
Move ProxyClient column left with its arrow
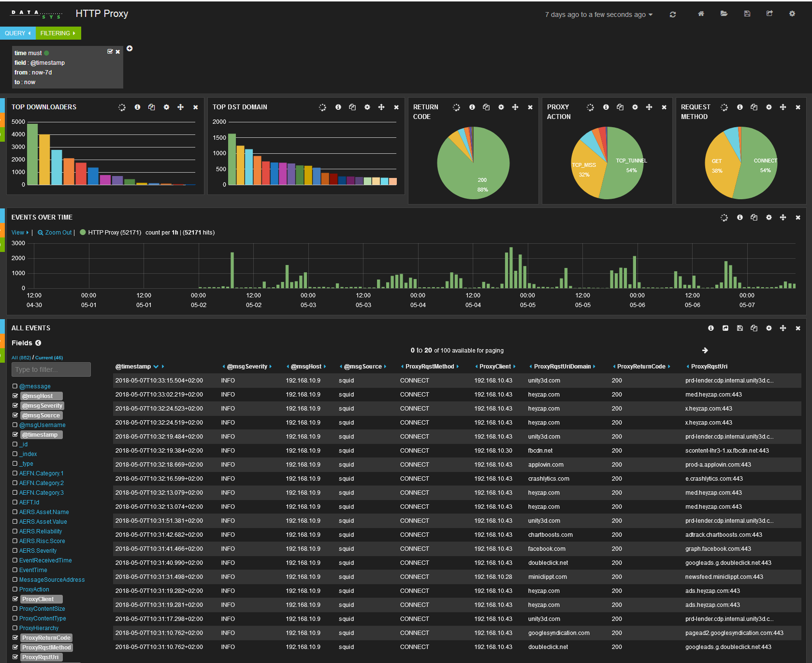click(476, 367)
